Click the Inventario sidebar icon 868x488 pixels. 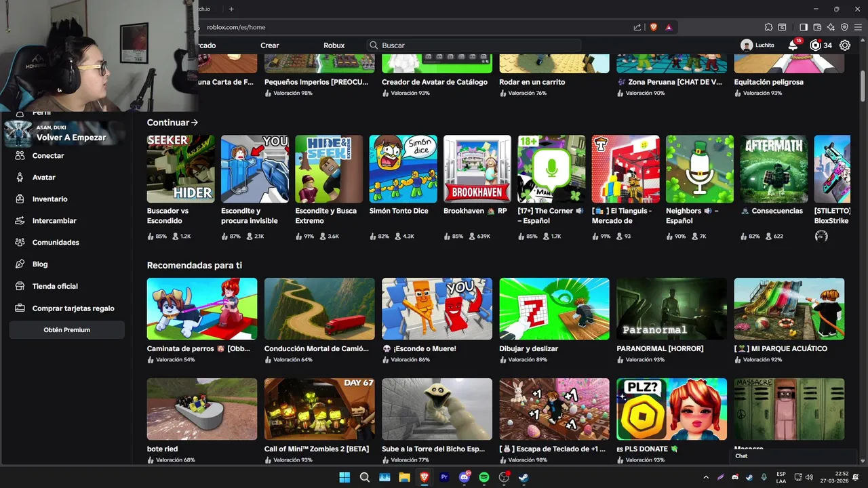pyautogui.click(x=20, y=199)
